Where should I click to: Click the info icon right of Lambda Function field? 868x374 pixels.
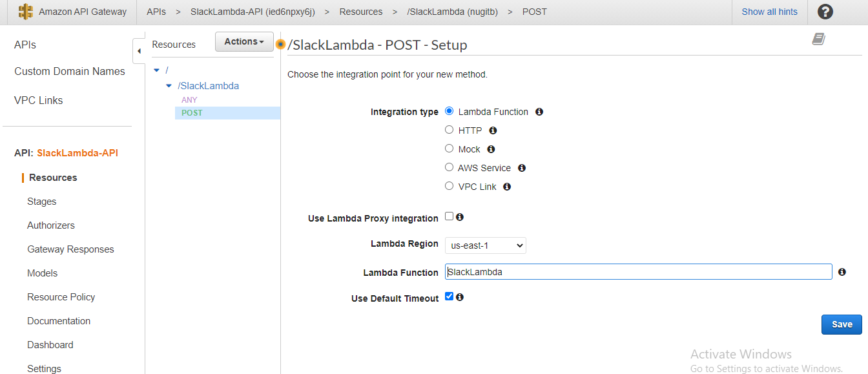[842, 272]
